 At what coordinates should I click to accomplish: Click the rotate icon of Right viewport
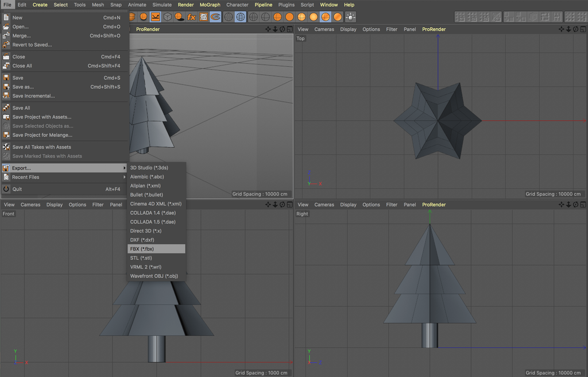point(575,205)
